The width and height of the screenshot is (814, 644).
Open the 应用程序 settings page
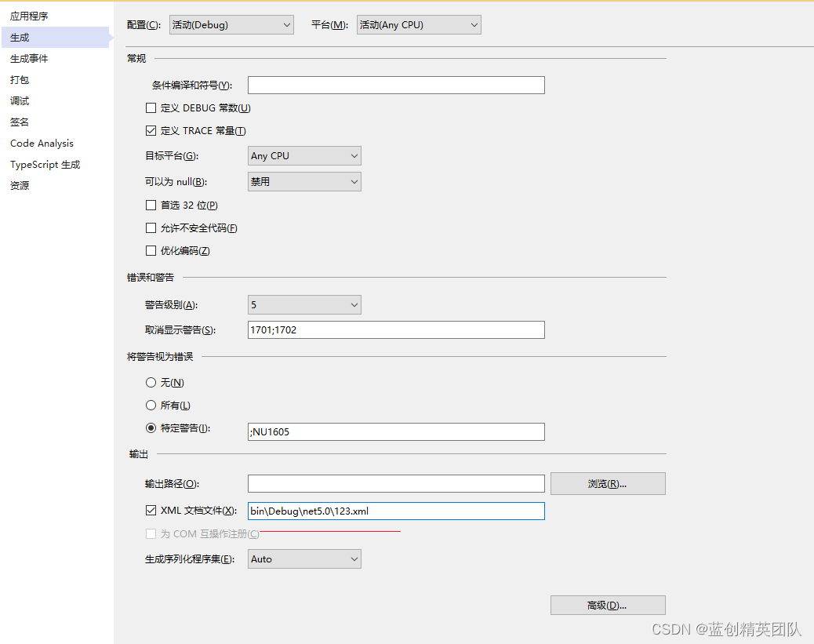pos(29,16)
